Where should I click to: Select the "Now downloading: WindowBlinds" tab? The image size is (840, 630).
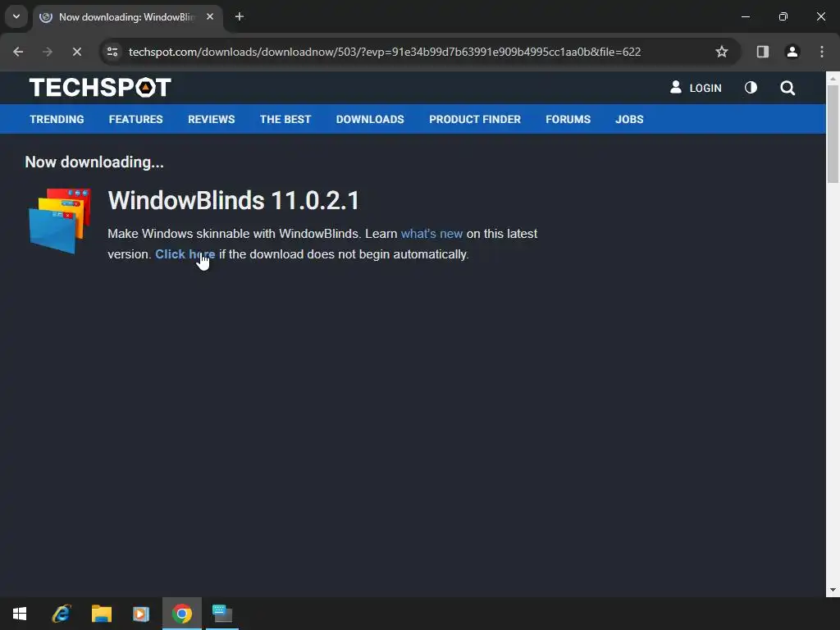coord(127,17)
